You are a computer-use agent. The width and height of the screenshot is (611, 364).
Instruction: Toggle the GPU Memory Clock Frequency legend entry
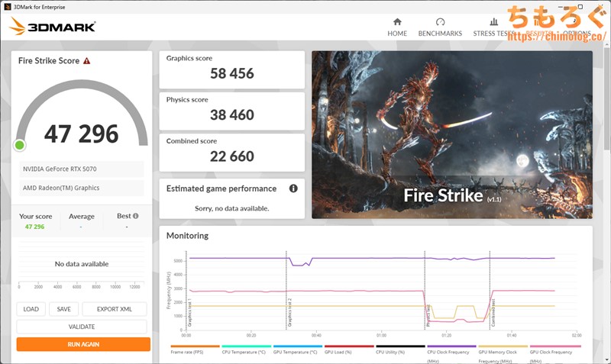point(503,353)
